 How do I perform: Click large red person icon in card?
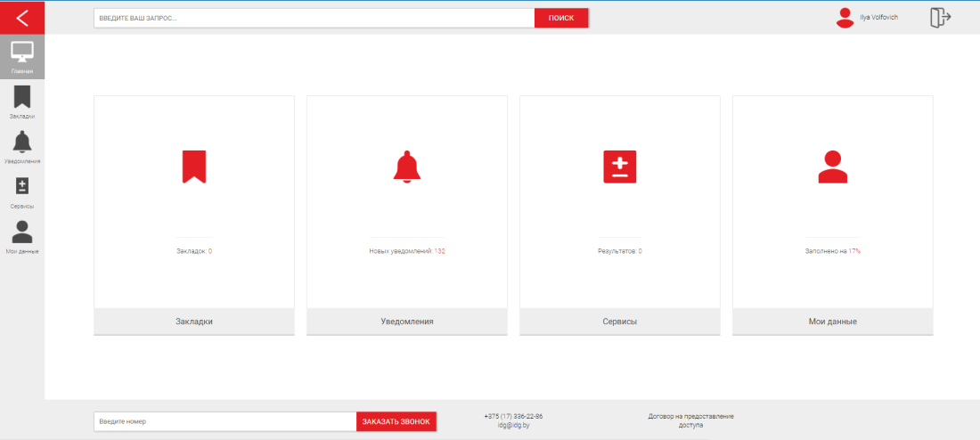(832, 167)
